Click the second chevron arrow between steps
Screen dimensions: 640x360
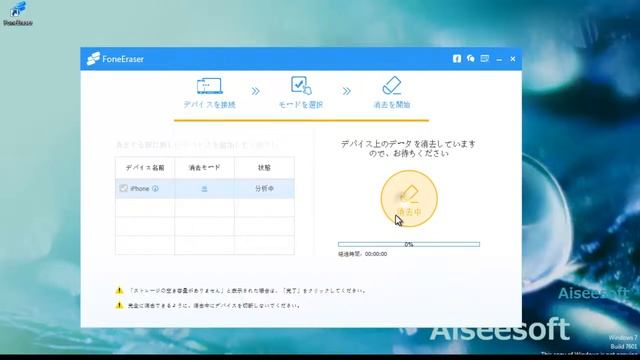click(347, 91)
